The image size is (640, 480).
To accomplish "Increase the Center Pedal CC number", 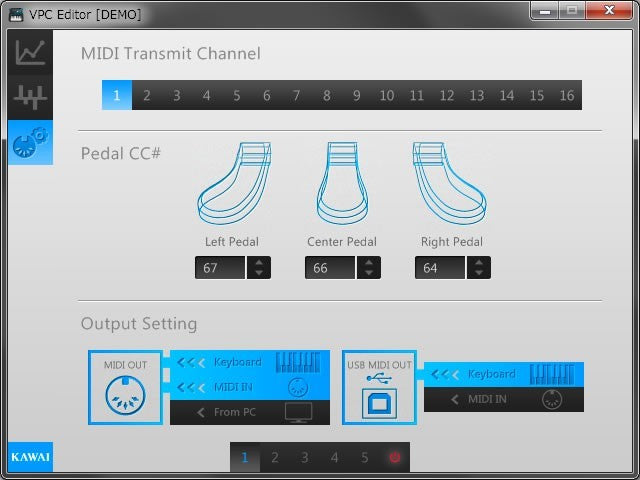I will click(x=369, y=262).
